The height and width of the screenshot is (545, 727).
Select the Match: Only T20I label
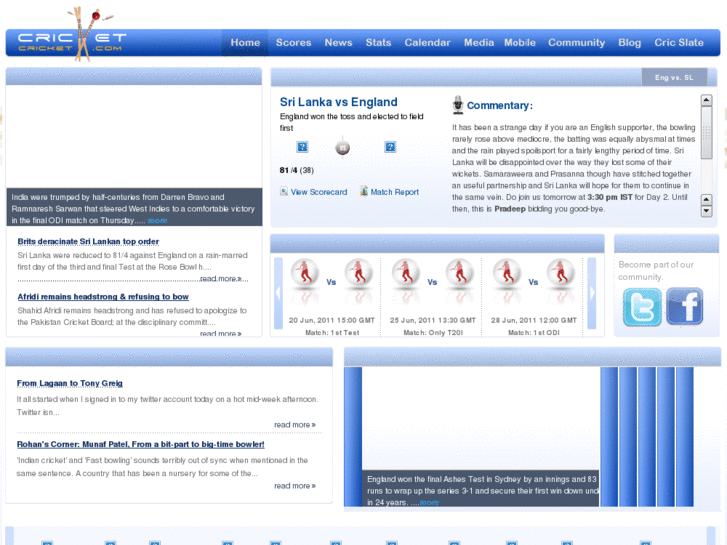tap(433, 333)
